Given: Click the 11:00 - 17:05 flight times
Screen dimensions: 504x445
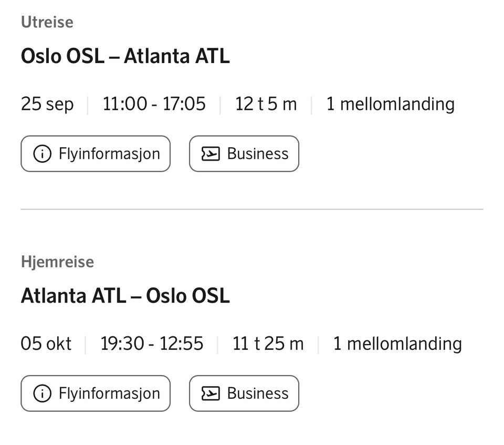Looking at the screenshot, I should coord(154,104).
